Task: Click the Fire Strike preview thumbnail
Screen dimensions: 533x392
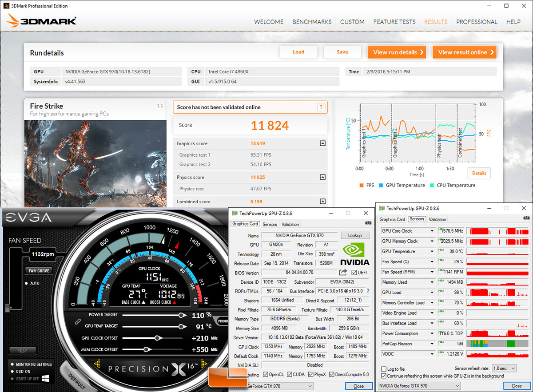Action: [95, 163]
